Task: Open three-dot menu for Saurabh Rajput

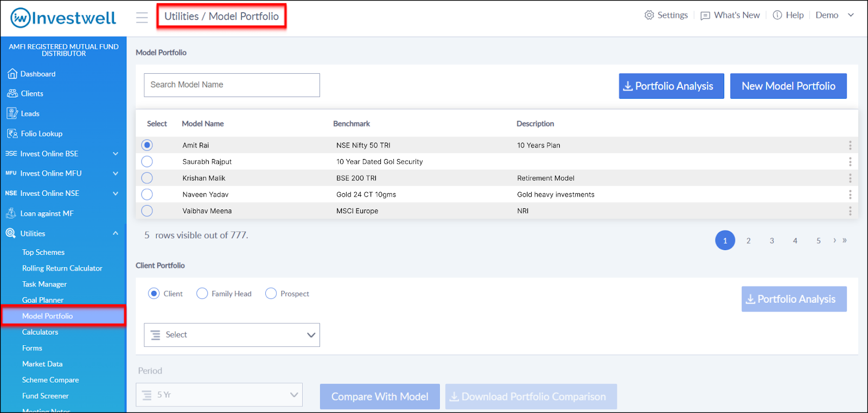Action: click(850, 162)
